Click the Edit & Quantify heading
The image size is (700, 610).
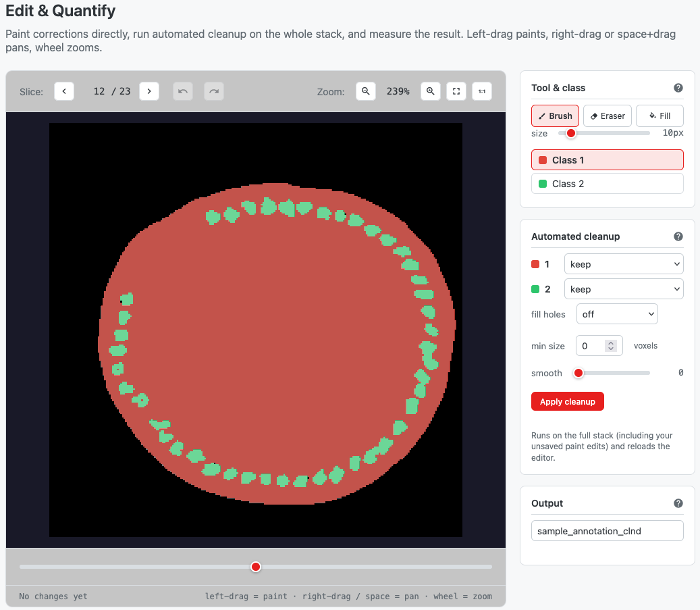[60, 11]
